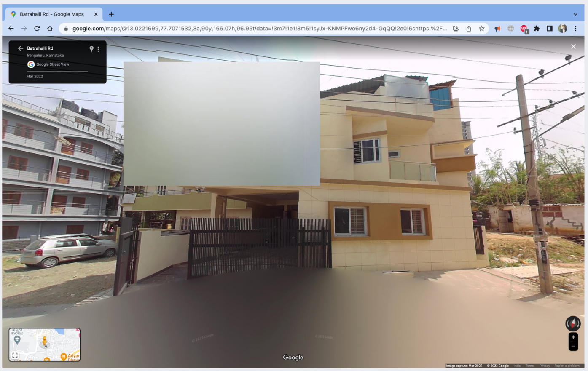Reload the Google Maps page

tap(37, 28)
